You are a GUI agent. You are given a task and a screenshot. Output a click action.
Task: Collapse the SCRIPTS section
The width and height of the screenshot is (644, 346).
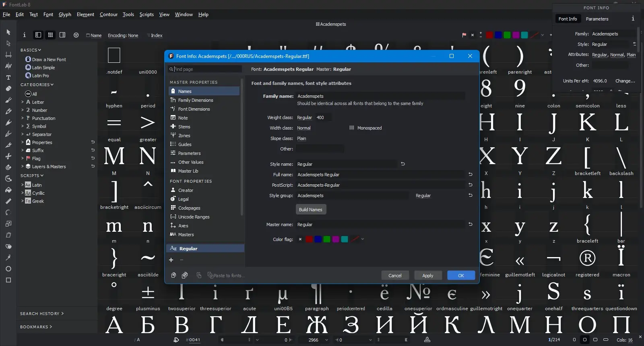click(x=32, y=175)
